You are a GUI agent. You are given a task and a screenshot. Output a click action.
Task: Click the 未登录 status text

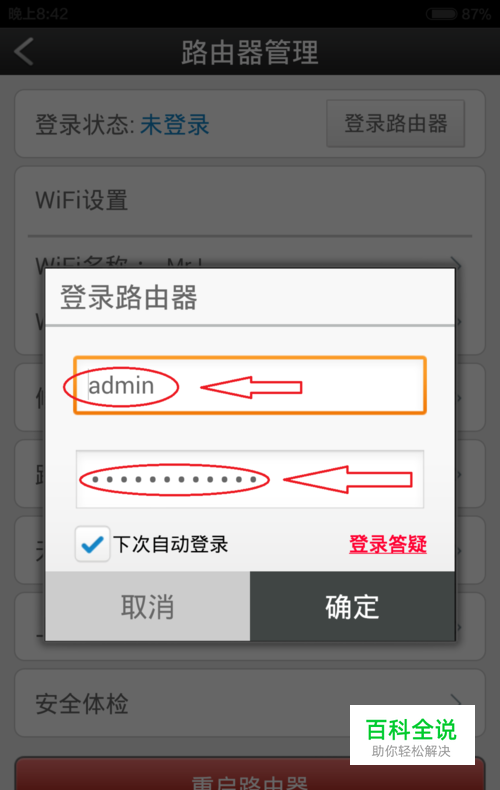175,124
